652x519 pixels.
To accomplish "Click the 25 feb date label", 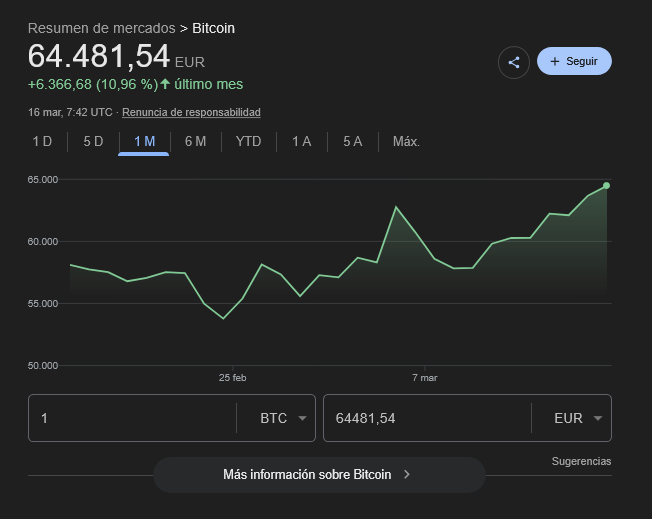I will point(232,378).
